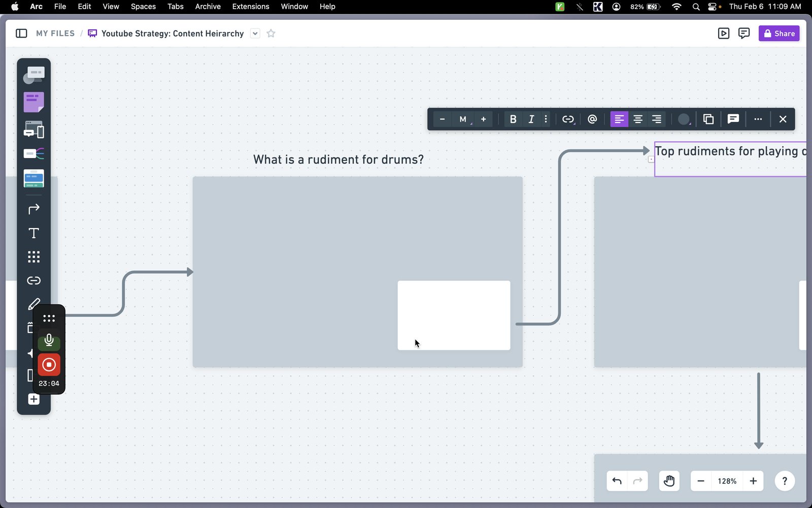This screenshot has width=812, height=508.
Task: Close the text formatting toolbar
Action: point(783,119)
